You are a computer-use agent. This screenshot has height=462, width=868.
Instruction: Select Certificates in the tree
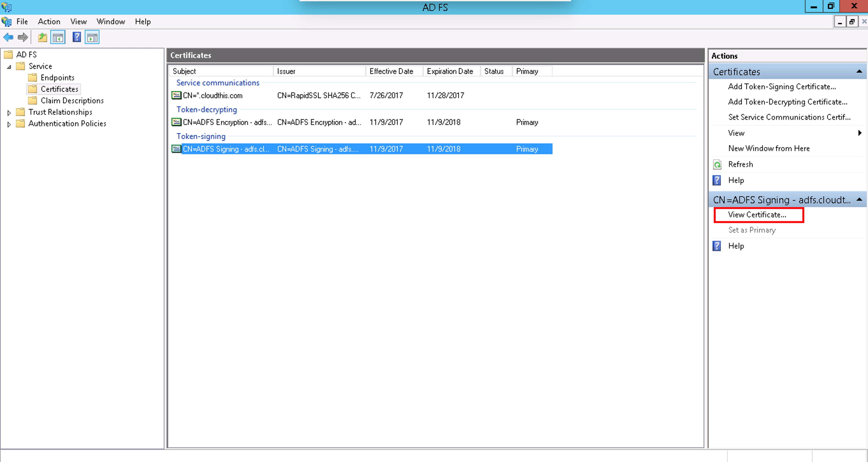pyautogui.click(x=60, y=89)
